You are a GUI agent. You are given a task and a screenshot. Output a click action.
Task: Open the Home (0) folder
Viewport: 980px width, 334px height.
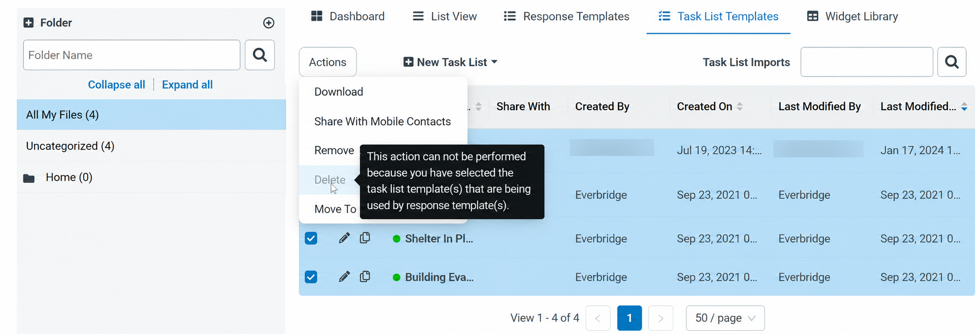coord(151,177)
